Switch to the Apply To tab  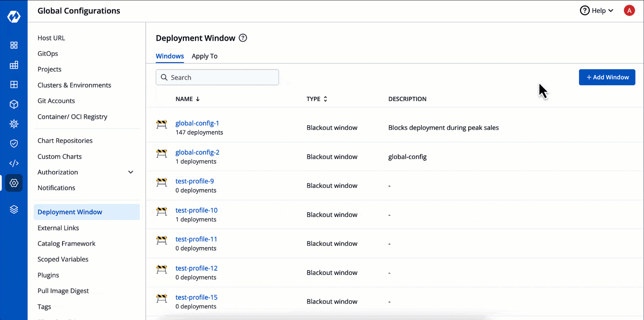[x=204, y=56]
